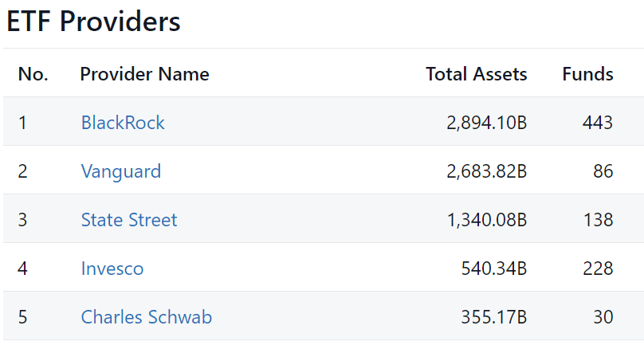Click the Funds column header
644x345 pixels.
(587, 74)
